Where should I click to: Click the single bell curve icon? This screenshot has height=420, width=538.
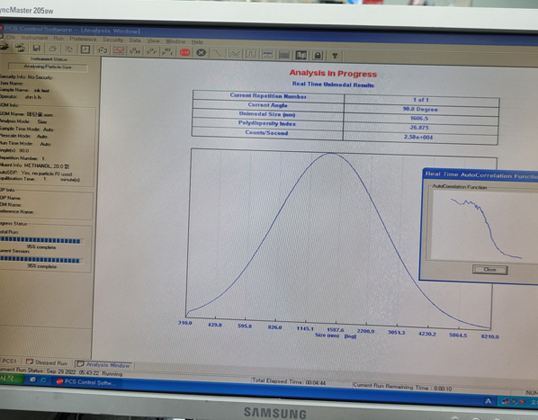click(251, 54)
